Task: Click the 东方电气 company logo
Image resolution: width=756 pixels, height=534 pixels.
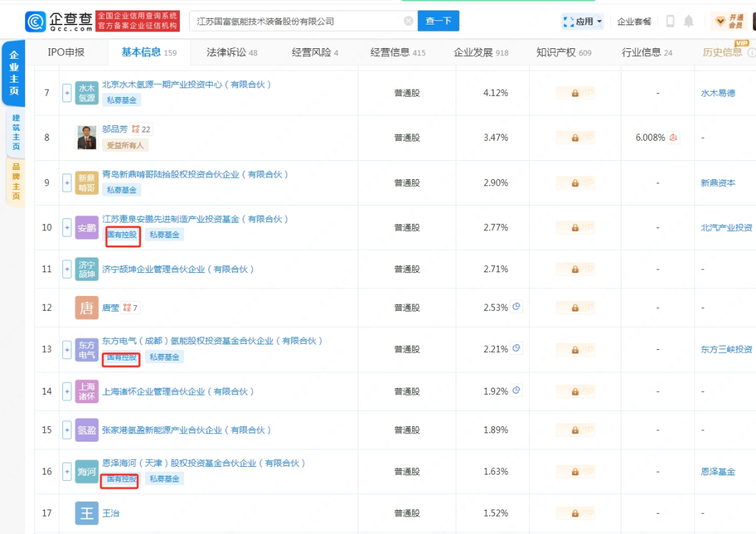Action: tap(87, 349)
